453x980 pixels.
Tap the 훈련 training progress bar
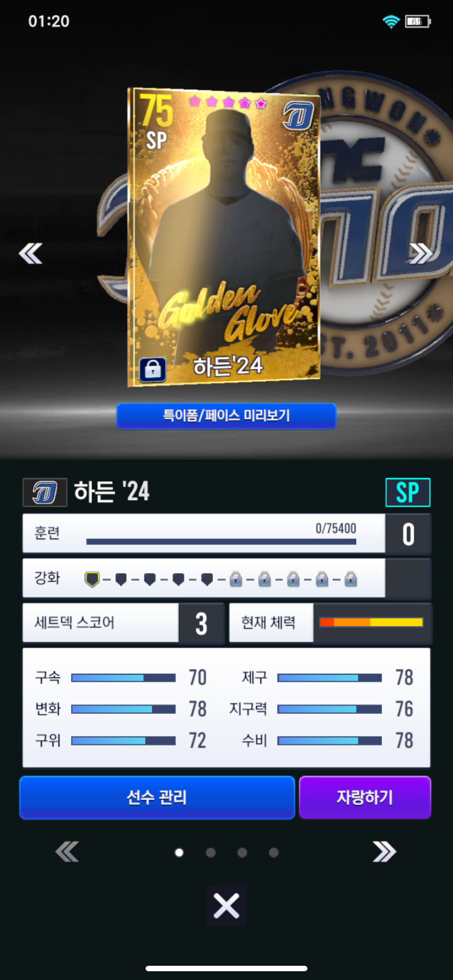coord(221,541)
